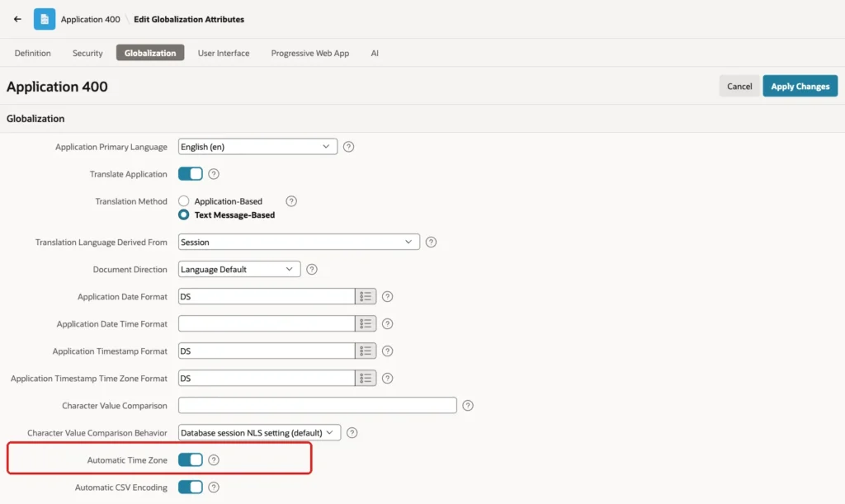The image size is (845, 504).
Task: Open help for Application Primary Language
Action: [x=349, y=147]
